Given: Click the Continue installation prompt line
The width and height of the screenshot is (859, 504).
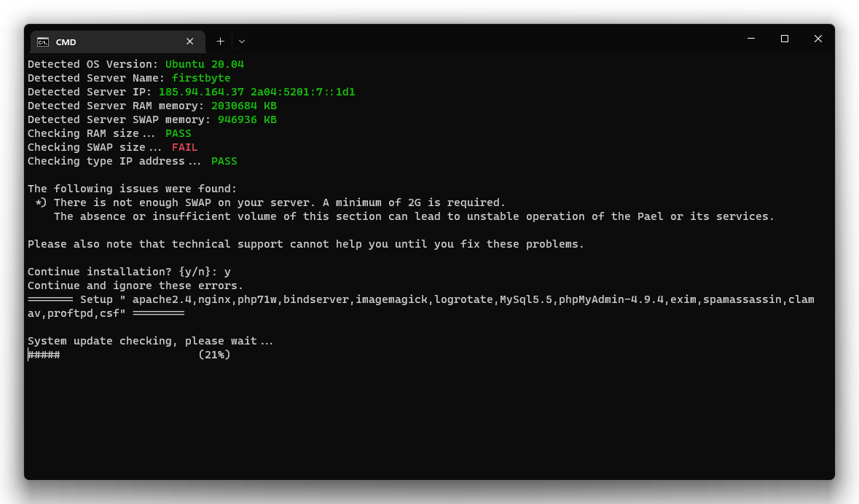Looking at the screenshot, I should [129, 272].
